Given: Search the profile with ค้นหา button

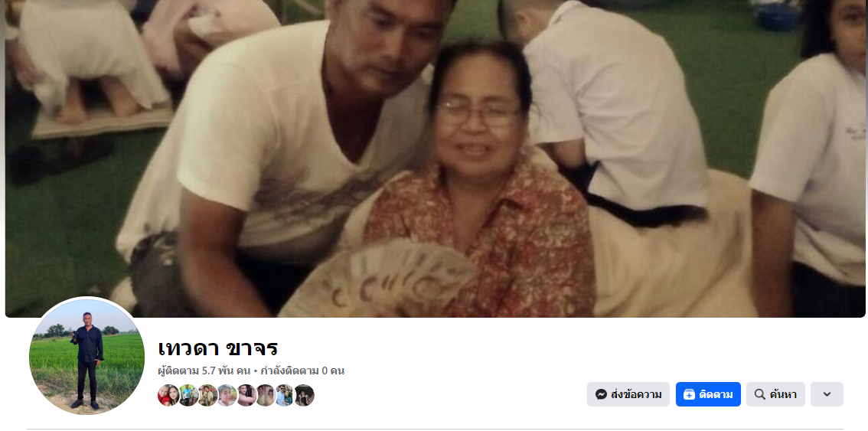Looking at the screenshot, I should (x=775, y=394).
